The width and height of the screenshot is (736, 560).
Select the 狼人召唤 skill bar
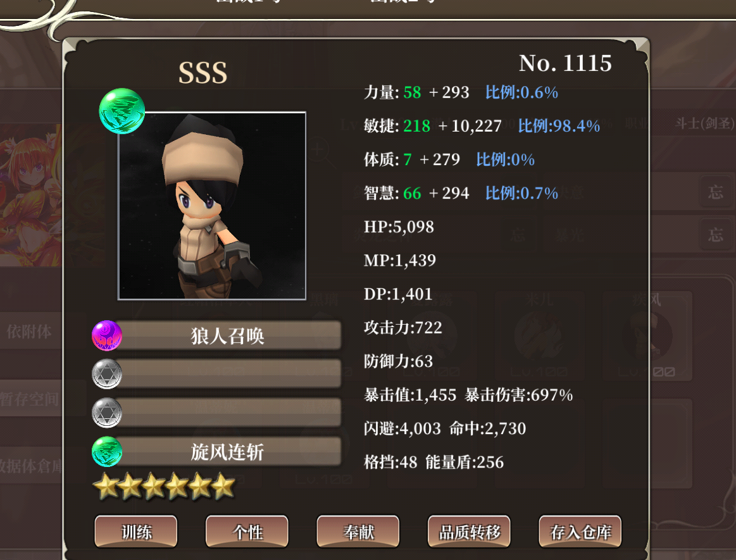pos(228,335)
